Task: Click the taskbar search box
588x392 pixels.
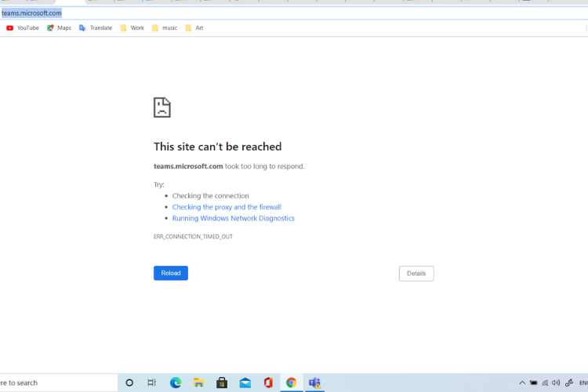Action: pyautogui.click(x=59, y=383)
